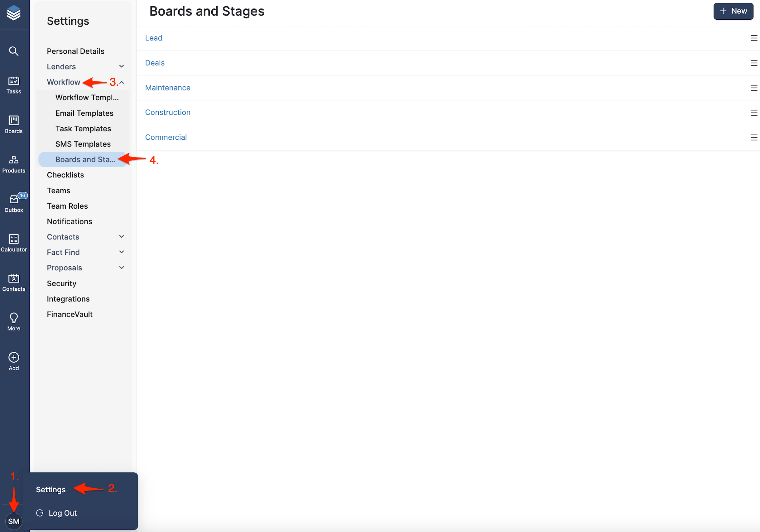
Task: Select Settings from the account menu
Action: coord(51,489)
